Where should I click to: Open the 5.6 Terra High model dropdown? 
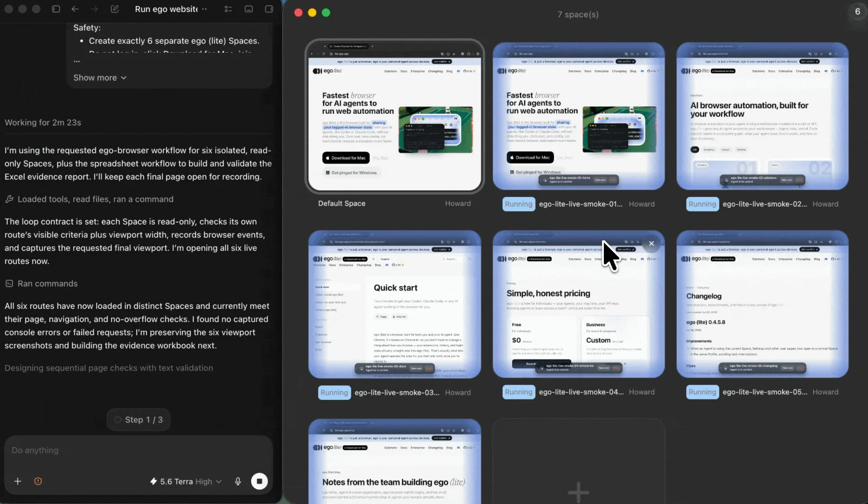click(186, 482)
